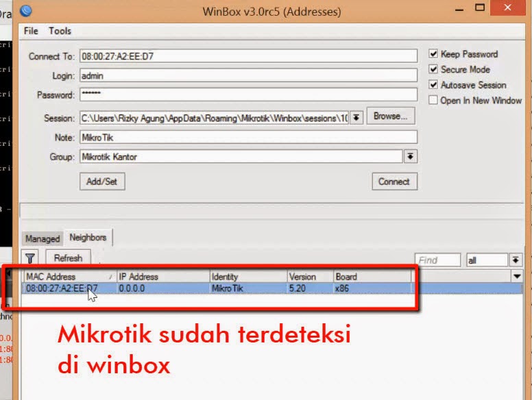Sort by Board column header

click(x=372, y=277)
